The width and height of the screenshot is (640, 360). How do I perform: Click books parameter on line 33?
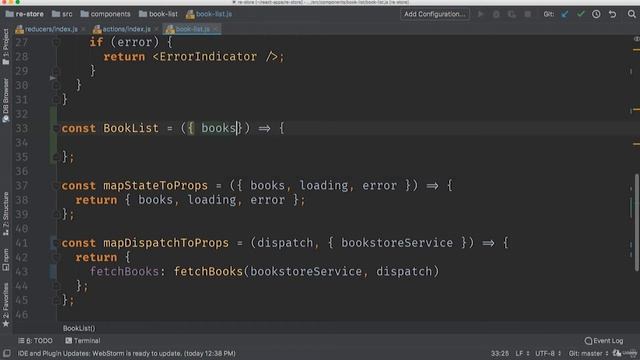[x=218, y=129]
